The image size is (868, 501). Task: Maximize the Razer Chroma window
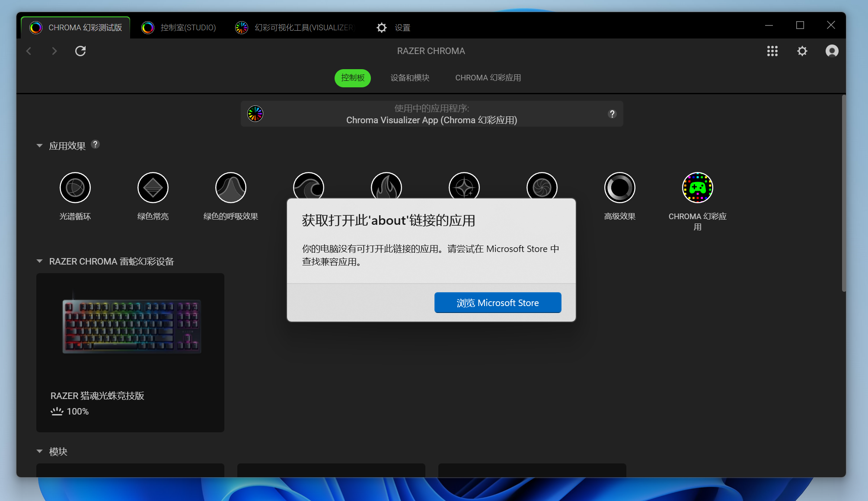pyautogui.click(x=800, y=25)
